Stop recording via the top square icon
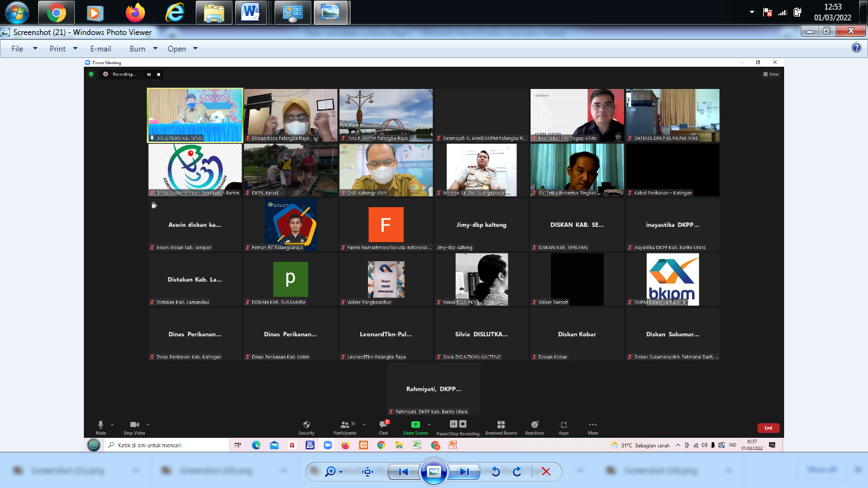Image resolution: width=868 pixels, height=488 pixels. 159,74
